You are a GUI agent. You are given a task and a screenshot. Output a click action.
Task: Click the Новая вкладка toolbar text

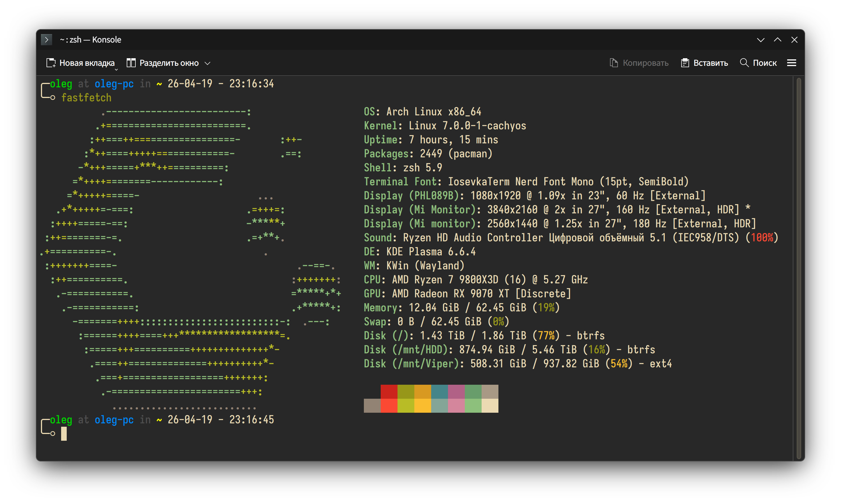(x=87, y=63)
